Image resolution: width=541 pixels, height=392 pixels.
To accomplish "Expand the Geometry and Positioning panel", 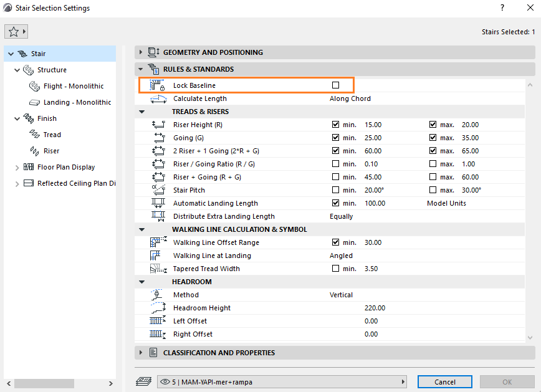I will [141, 52].
